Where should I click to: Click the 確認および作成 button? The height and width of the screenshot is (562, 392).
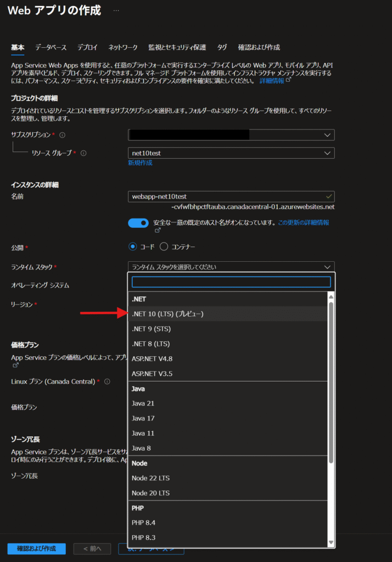37,548
